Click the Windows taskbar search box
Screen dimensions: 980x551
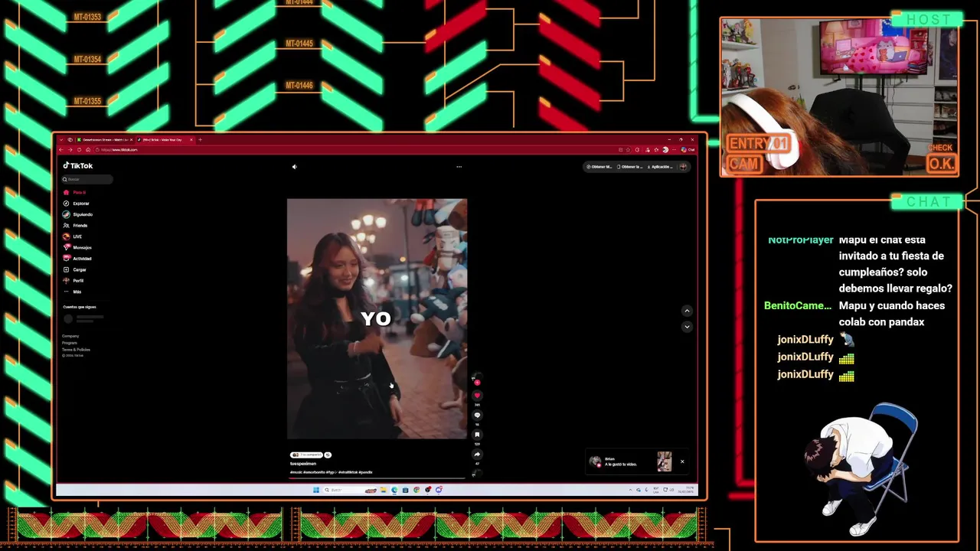click(349, 490)
